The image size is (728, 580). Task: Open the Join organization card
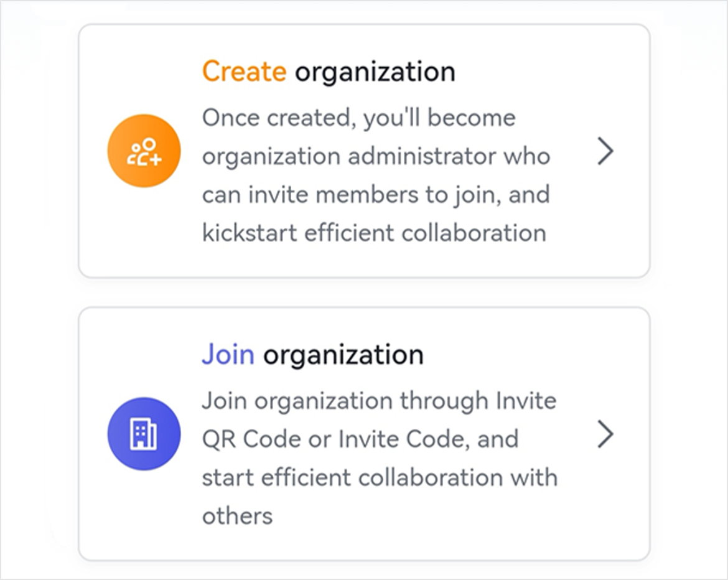364,432
